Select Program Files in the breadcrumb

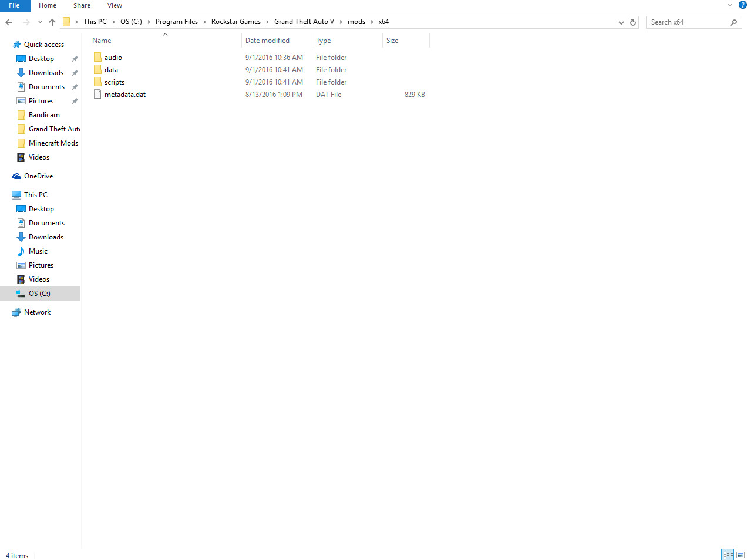tap(177, 22)
